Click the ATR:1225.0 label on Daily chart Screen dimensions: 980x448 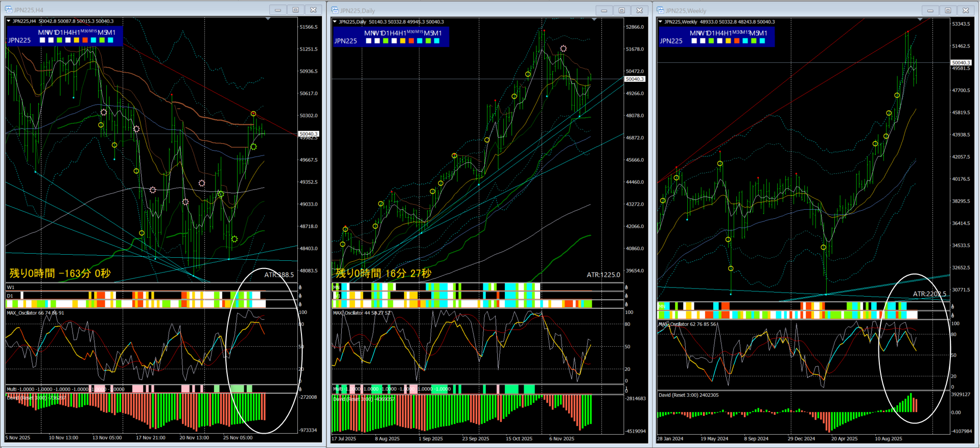pyautogui.click(x=603, y=275)
